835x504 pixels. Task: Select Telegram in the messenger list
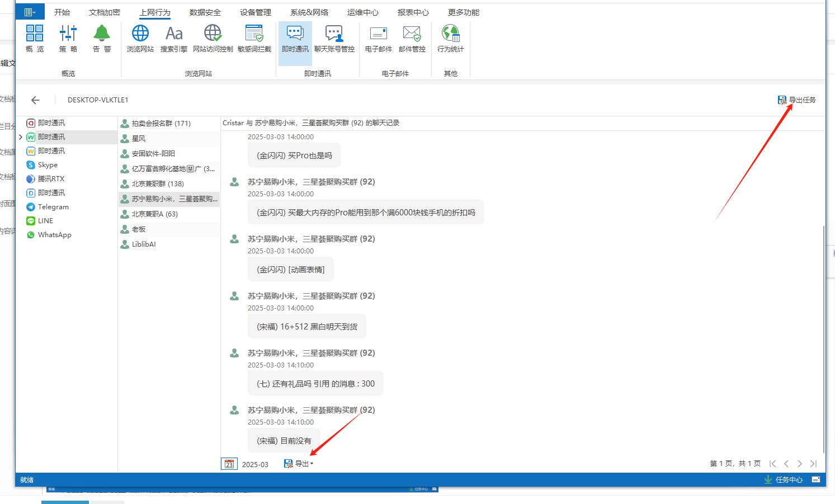tap(53, 207)
